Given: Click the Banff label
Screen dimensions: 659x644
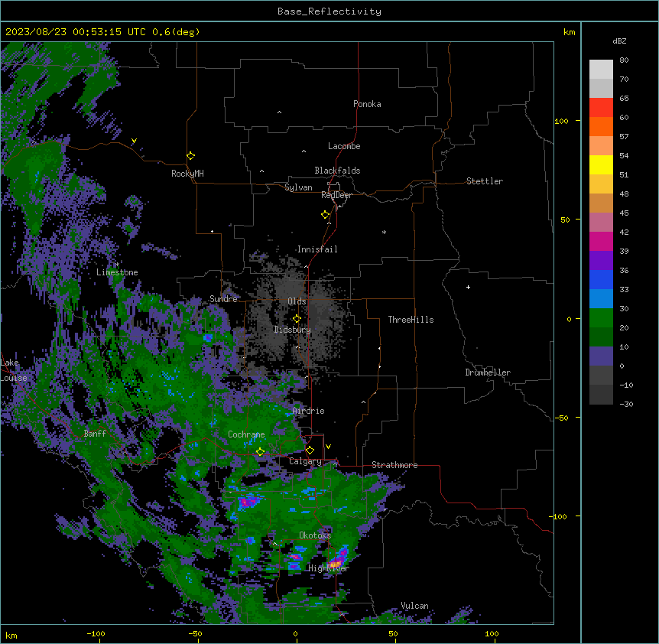Looking at the screenshot, I should pyautogui.click(x=95, y=434).
